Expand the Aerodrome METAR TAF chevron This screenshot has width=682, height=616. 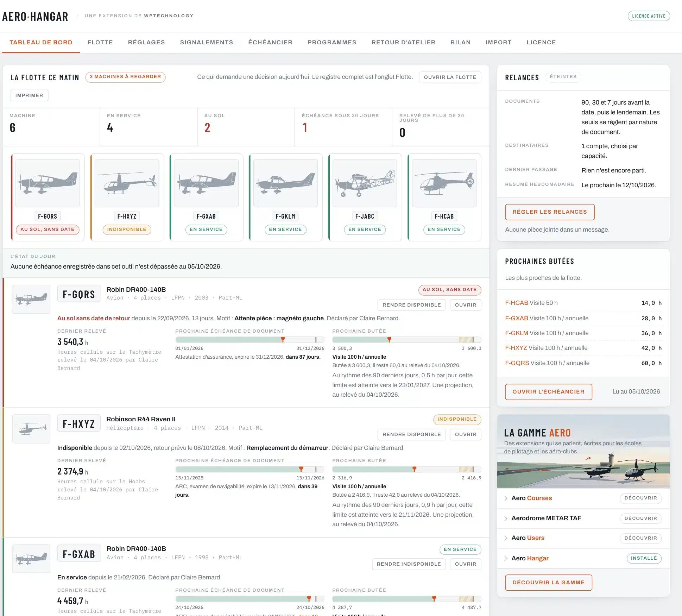pyautogui.click(x=506, y=518)
